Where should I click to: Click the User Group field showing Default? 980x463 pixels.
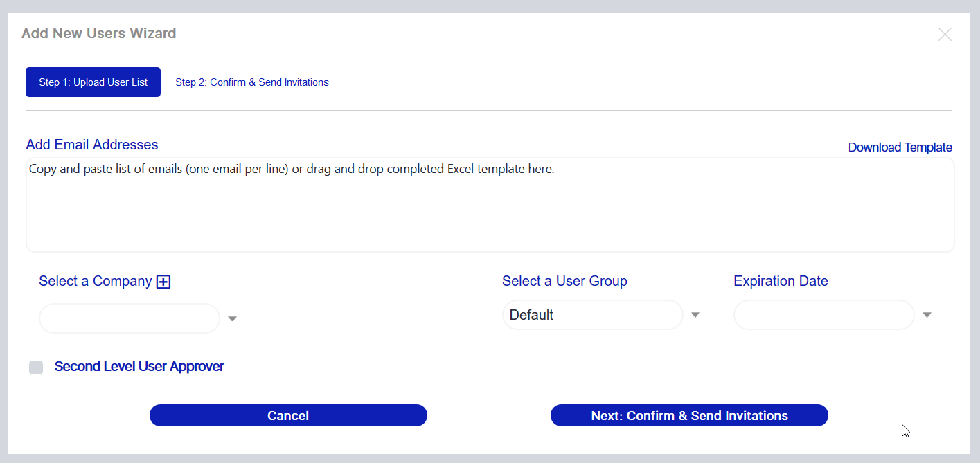592,316
